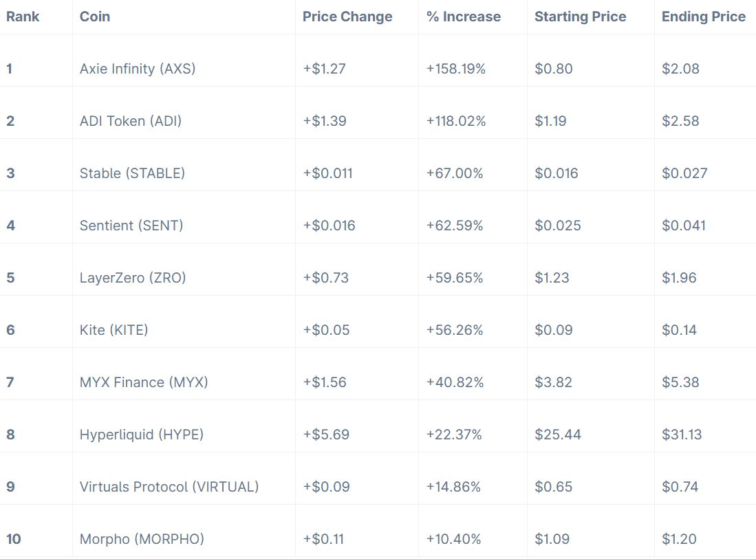Select Morpho (MORPHO) coin name
Image resolution: width=756 pixels, height=559 pixels.
tap(142, 539)
